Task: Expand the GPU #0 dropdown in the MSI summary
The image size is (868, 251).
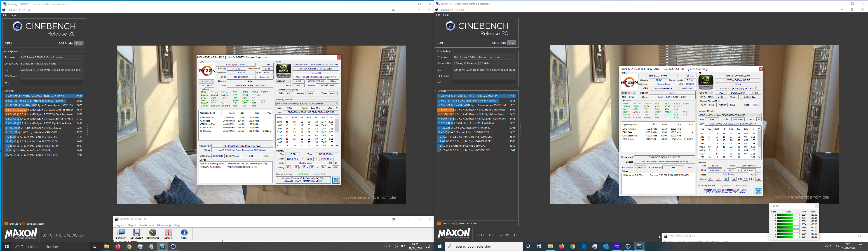Action: coord(283,81)
